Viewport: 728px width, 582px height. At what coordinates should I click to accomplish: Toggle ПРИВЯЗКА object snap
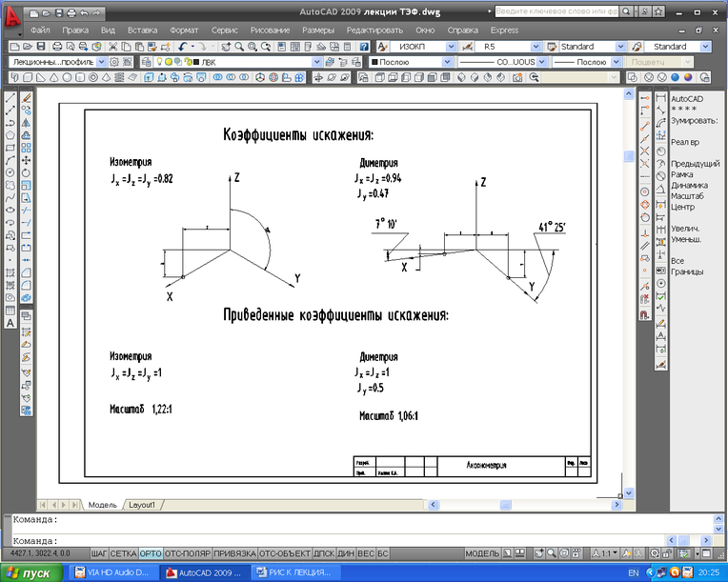tap(234, 553)
